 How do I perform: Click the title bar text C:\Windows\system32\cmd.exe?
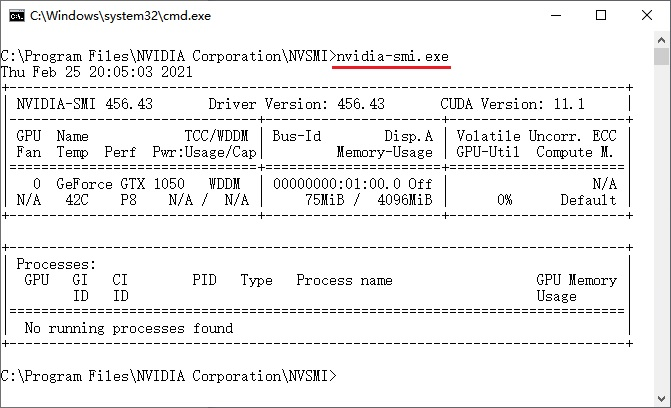(x=120, y=16)
